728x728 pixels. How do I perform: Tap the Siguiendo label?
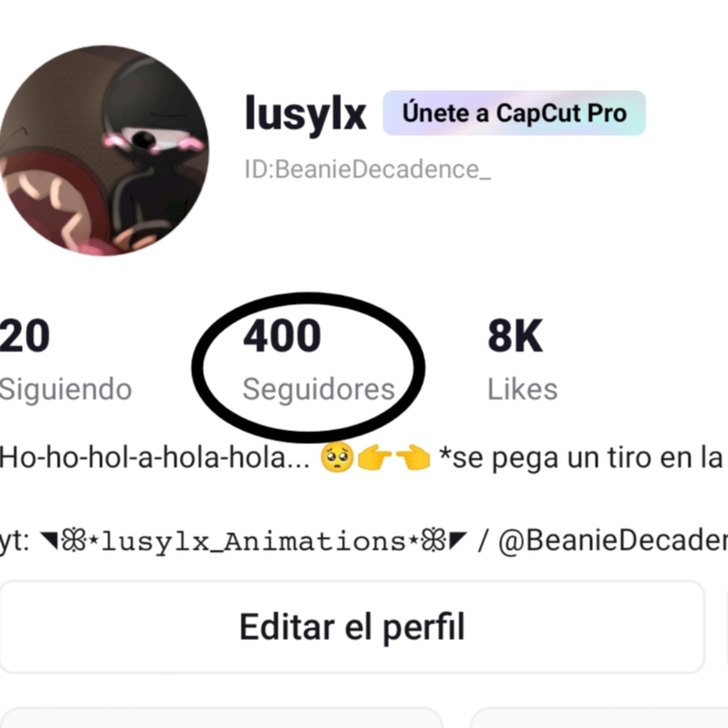click(65, 389)
